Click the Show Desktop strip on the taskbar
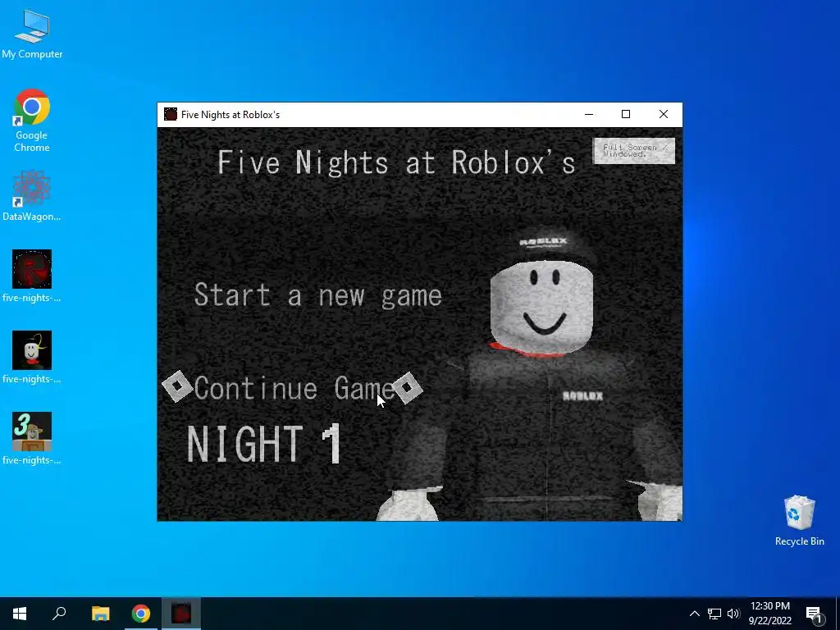 click(x=838, y=614)
